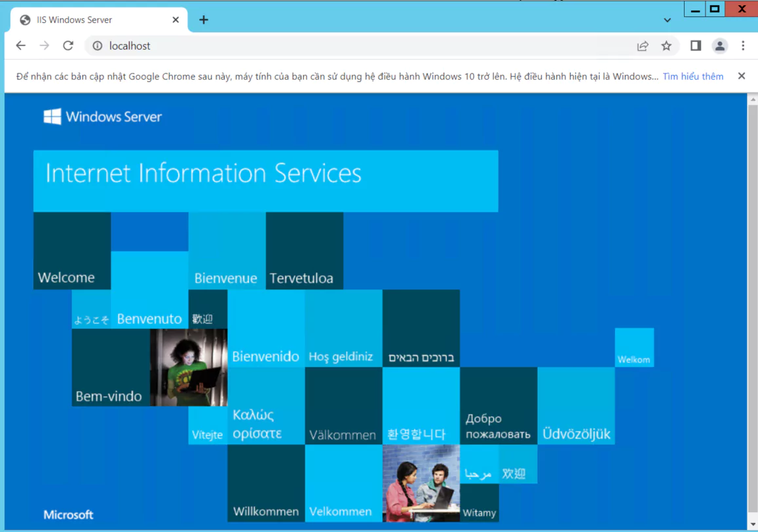Screen dimensions: 758x532
Task: Click the Welkom tile
Action: point(634,347)
